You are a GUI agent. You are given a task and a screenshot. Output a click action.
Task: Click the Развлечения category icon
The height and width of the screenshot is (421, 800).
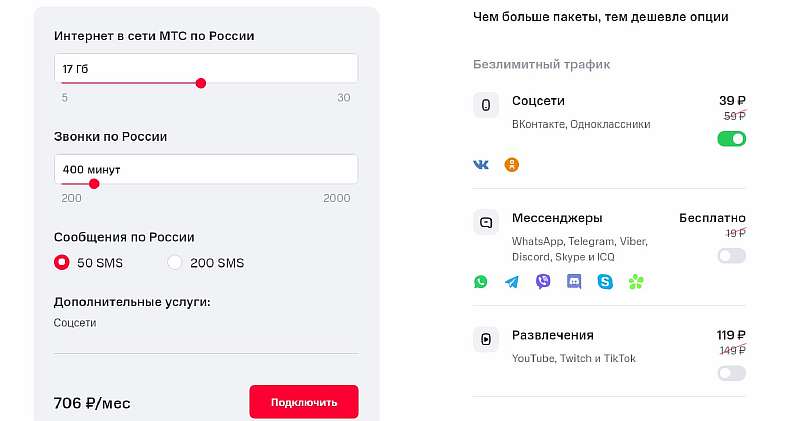pos(486,339)
